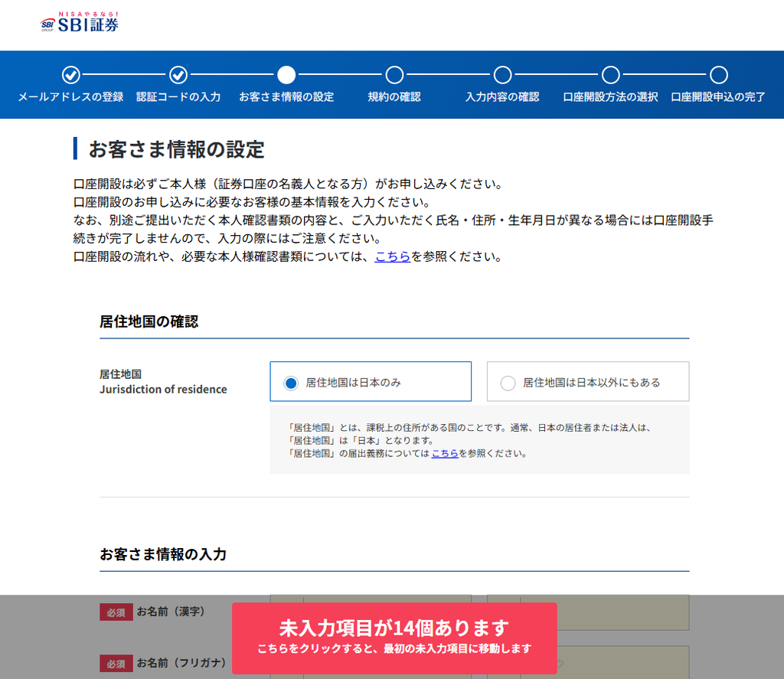Screen dimensions: 784x679
Task: Click the step circle above 入力内容の確認
Action: pyautogui.click(x=502, y=75)
